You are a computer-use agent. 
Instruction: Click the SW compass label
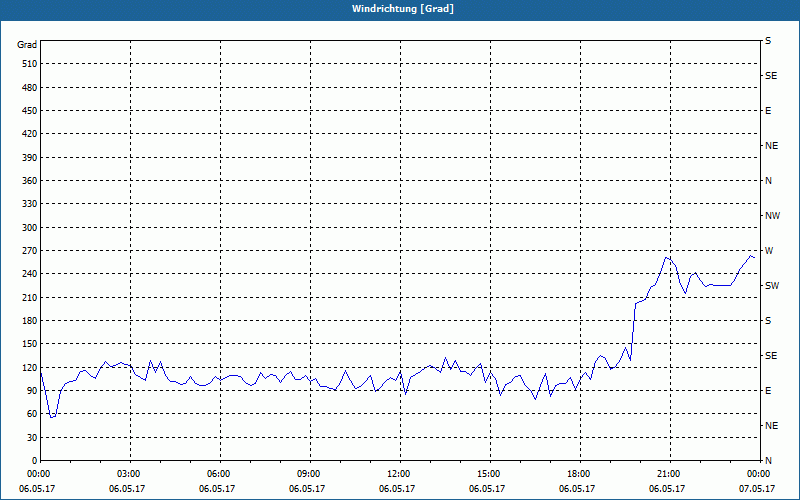click(772, 286)
